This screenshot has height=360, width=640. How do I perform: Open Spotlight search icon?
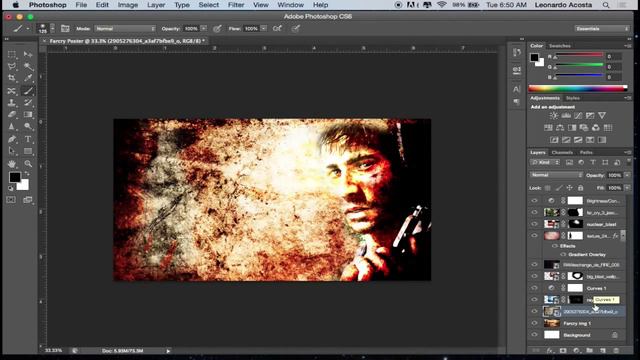click(x=606, y=5)
